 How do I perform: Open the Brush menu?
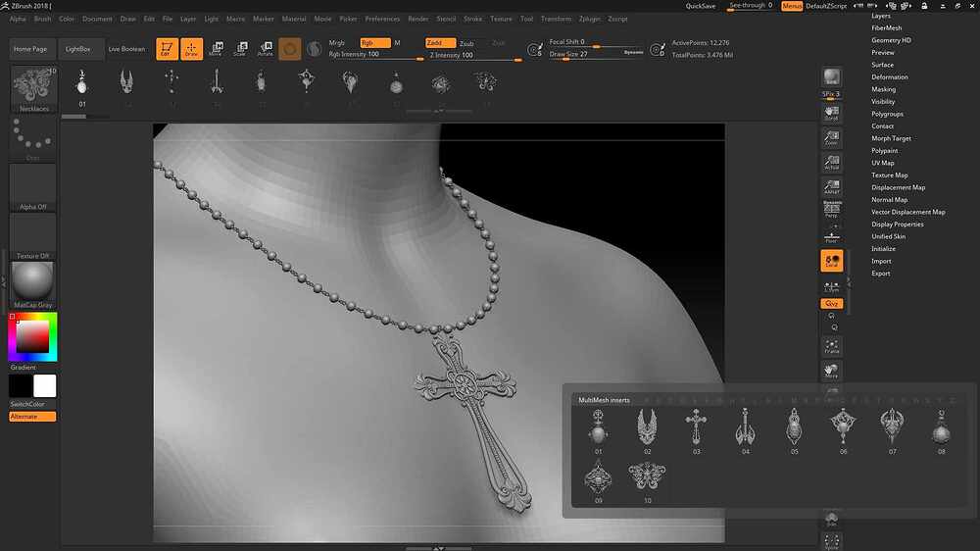[42, 19]
